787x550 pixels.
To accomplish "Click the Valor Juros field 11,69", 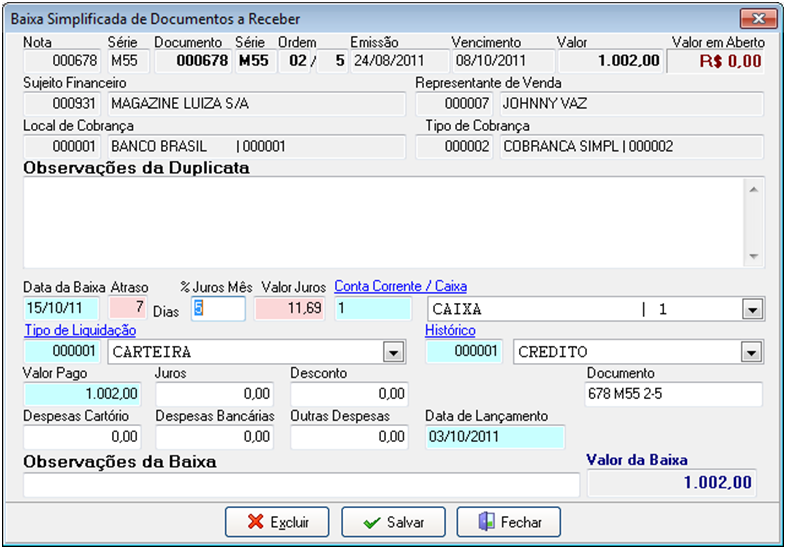I will click(x=289, y=308).
